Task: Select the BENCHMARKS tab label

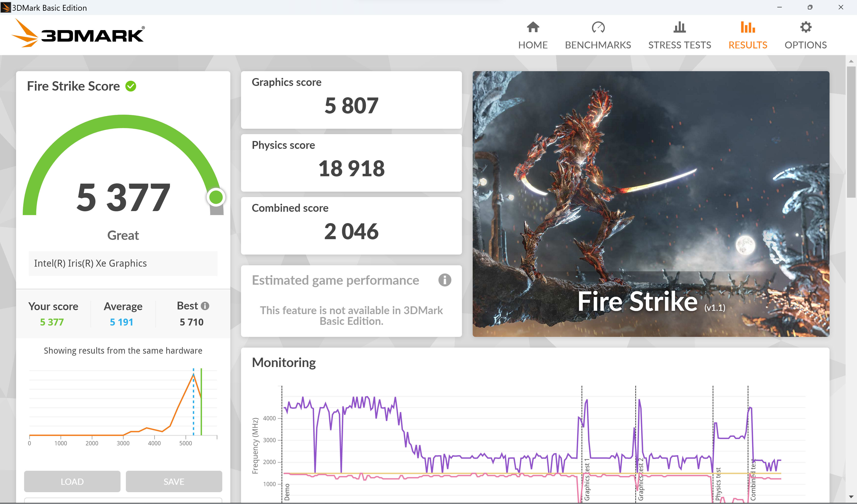Action: click(x=598, y=45)
